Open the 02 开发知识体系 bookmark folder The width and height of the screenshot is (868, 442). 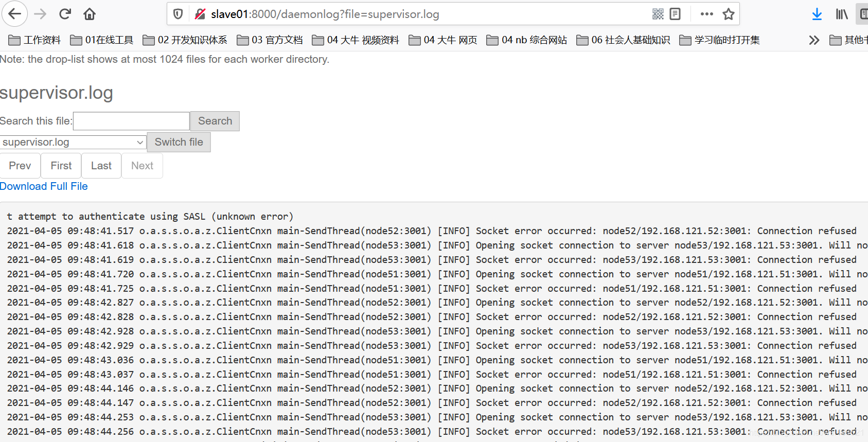(x=185, y=40)
